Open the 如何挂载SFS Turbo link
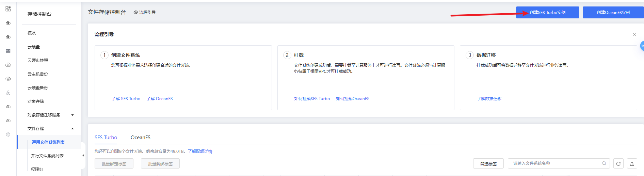 (x=312, y=99)
